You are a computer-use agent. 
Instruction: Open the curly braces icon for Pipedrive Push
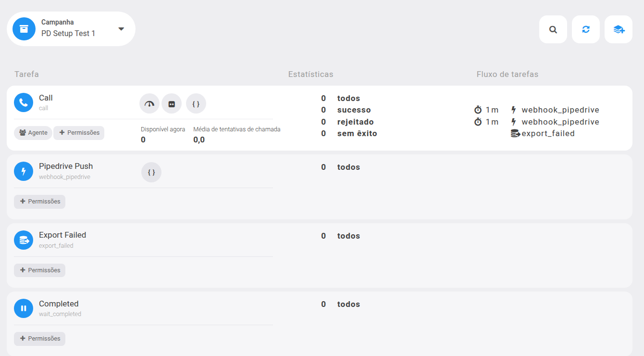pyautogui.click(x=151, y=172)
